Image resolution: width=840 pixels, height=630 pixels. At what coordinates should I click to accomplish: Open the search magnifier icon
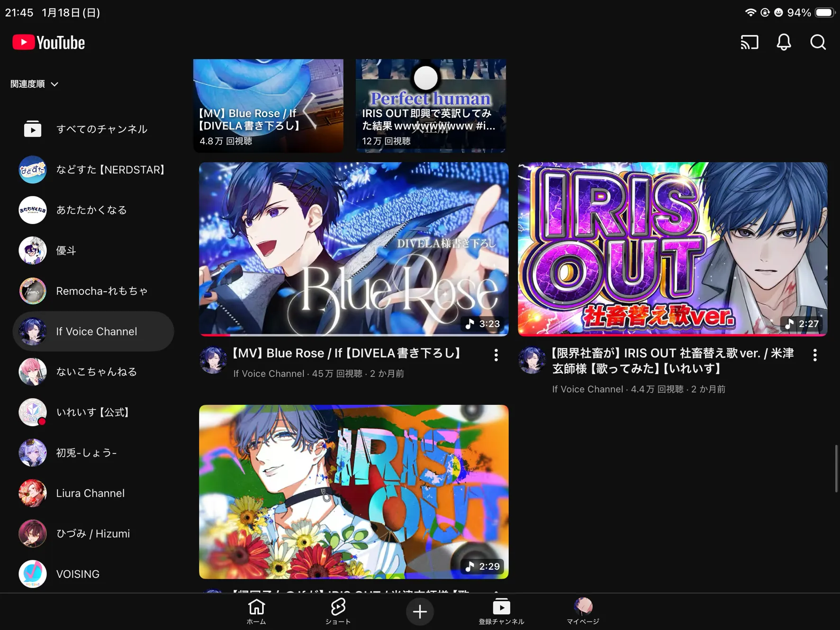pos(818,42)
